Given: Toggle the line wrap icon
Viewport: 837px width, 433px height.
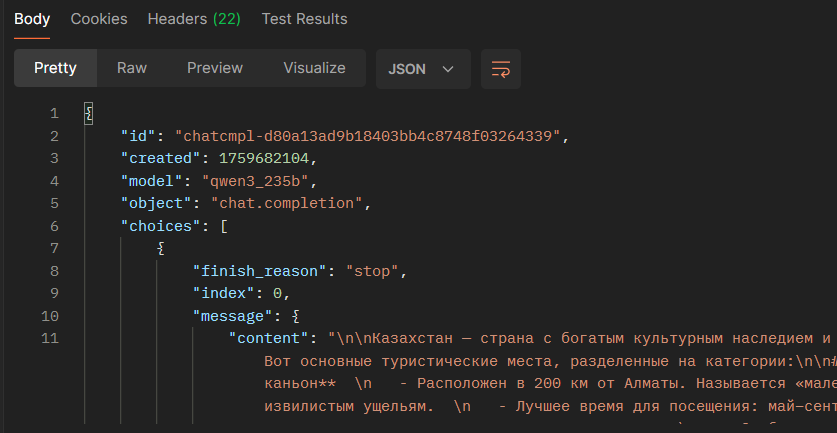Looking at the screenshot, I should [x=501, y=69].
